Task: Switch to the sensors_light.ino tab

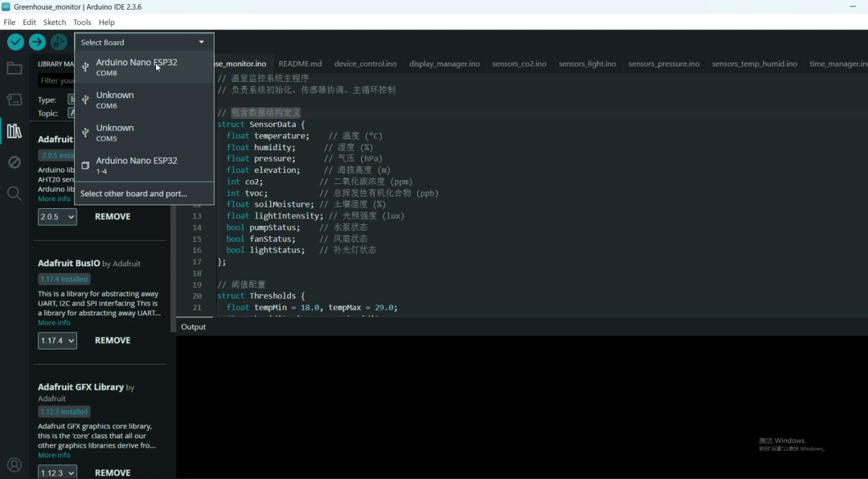Action: [588, 63]
